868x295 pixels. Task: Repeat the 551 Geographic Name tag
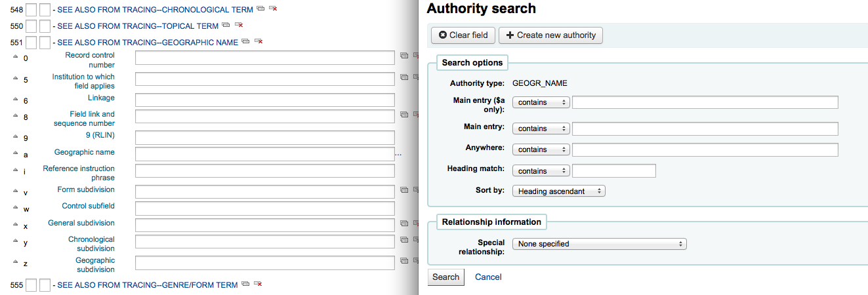coord(245,41)
